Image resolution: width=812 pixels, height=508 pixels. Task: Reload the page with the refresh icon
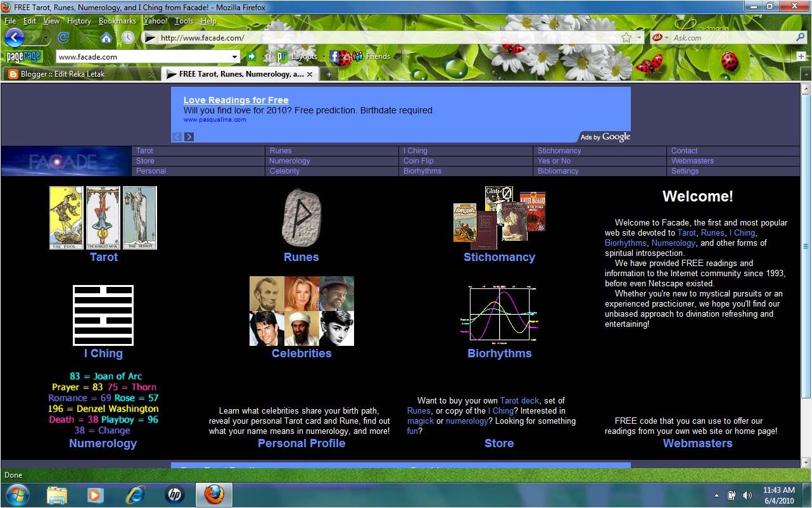63,38
